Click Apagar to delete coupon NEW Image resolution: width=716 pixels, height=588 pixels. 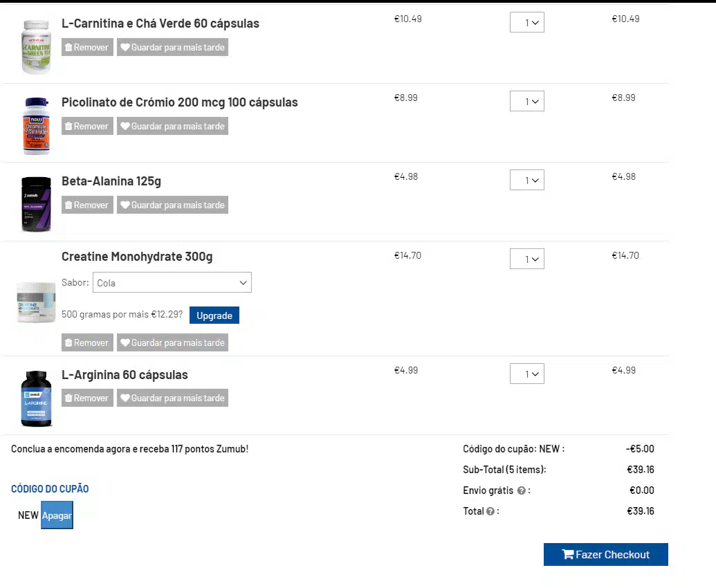tap(57, 515)
